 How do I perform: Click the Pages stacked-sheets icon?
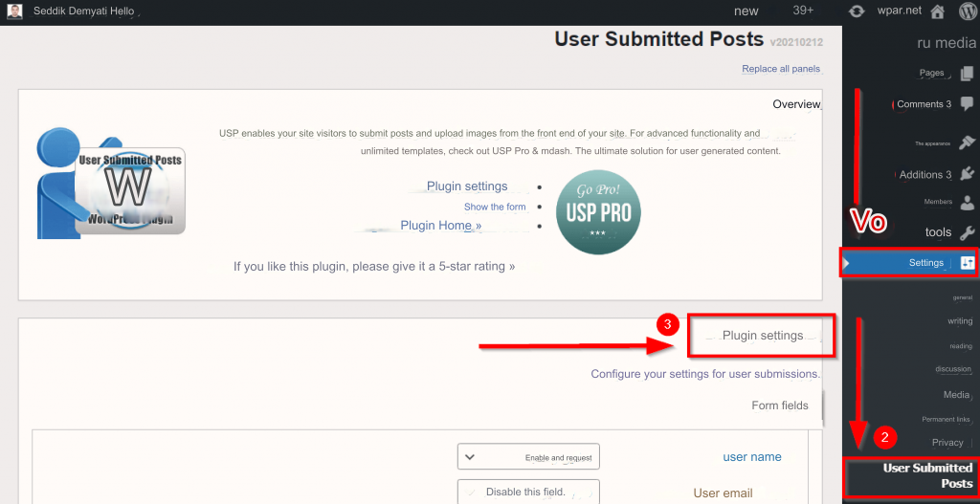click(x=967, y=74)
